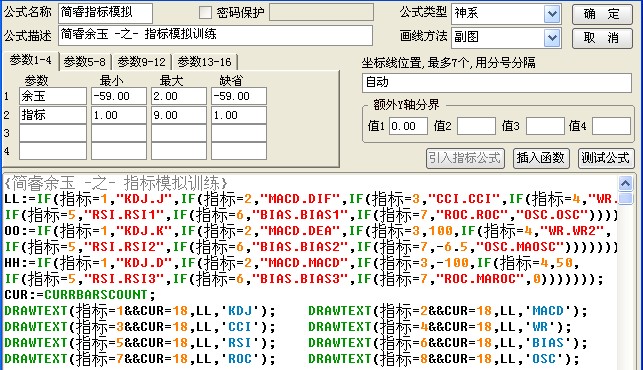The height and width of the screenshot is (370, 643).
Task: Click the CUR:=CURRBARSCOUNT code line
Action: coord(80,295)
